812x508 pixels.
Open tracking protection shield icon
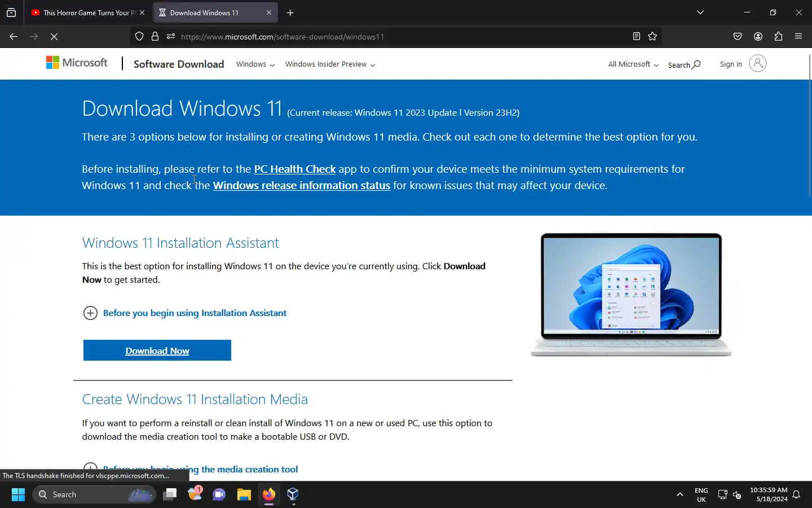coord(139,36)
